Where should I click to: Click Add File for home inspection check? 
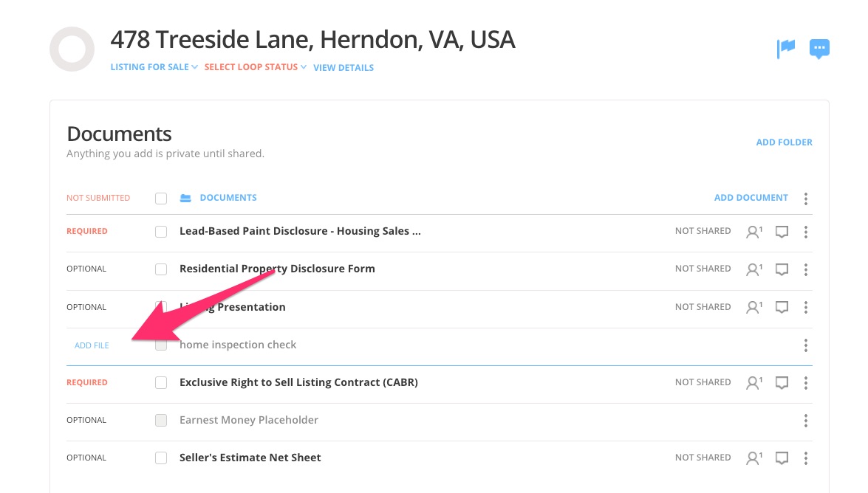pos(92,345)
